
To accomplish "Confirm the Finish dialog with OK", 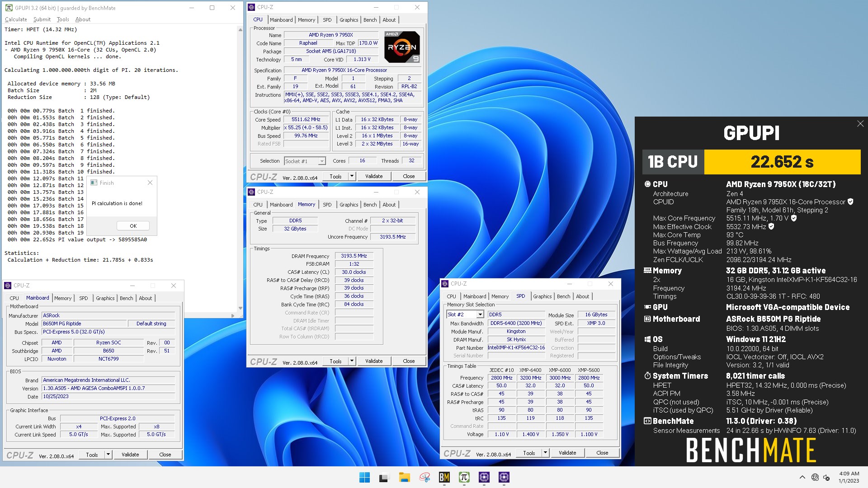I will point(133,226).
